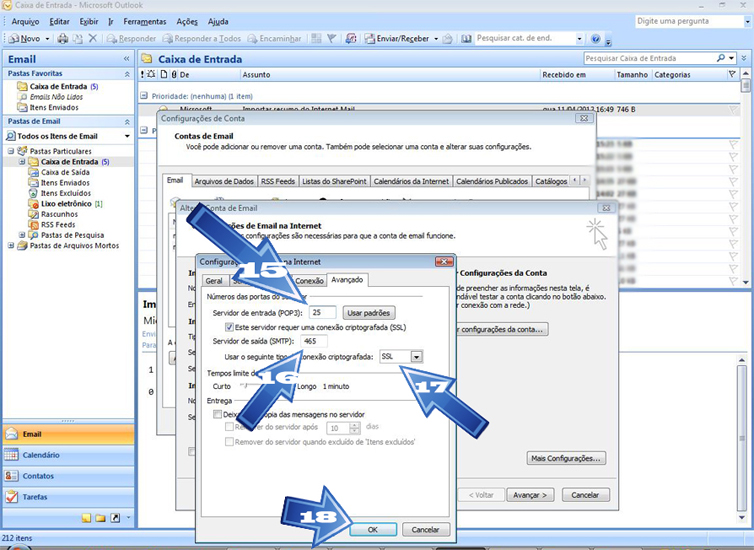Image resolution: width=754 pixels, height=550 pixels.
Task: Open the SSL encryption type dropdown
Action: point(417,357)
